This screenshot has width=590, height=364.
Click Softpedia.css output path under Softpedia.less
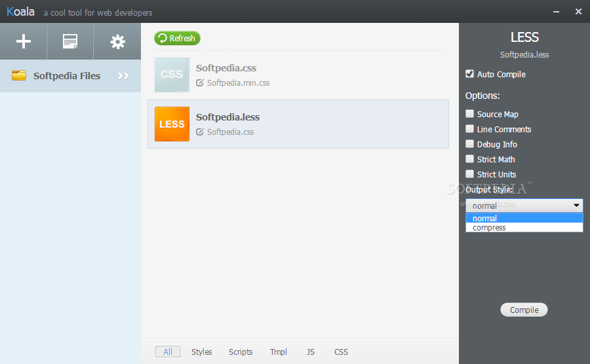[x=230, y=132]
